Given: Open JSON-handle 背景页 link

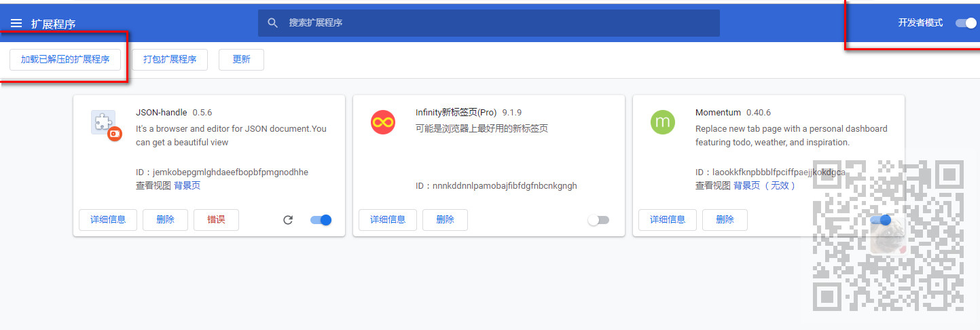Looking at the screenshot, I should [187, 185].
